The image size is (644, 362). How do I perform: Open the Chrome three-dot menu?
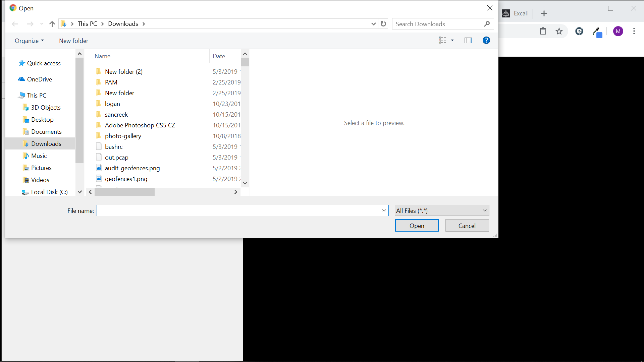click(634, 31)
